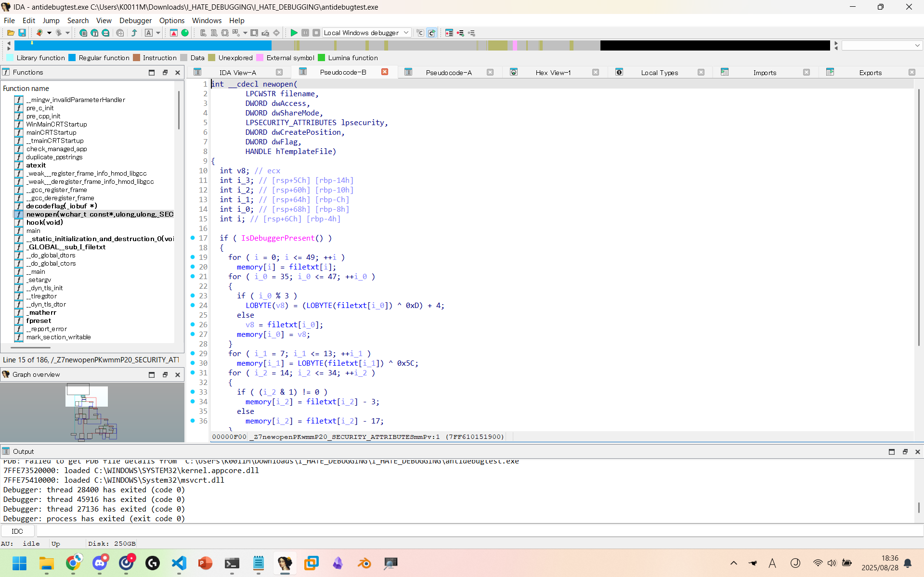Open File Explorer from taskbar
The width and height of the screenshot is (924, 577).
(x=47, y=563)
